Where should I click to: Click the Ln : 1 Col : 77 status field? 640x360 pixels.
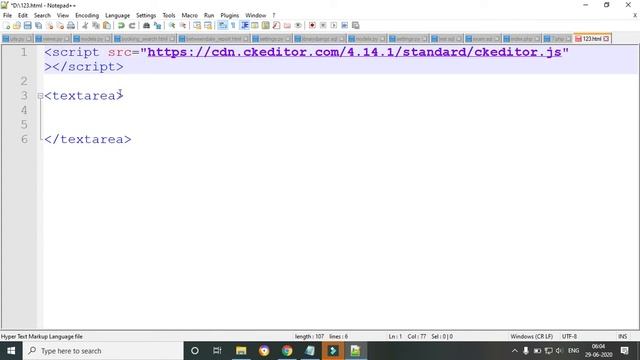pos(407,336)
